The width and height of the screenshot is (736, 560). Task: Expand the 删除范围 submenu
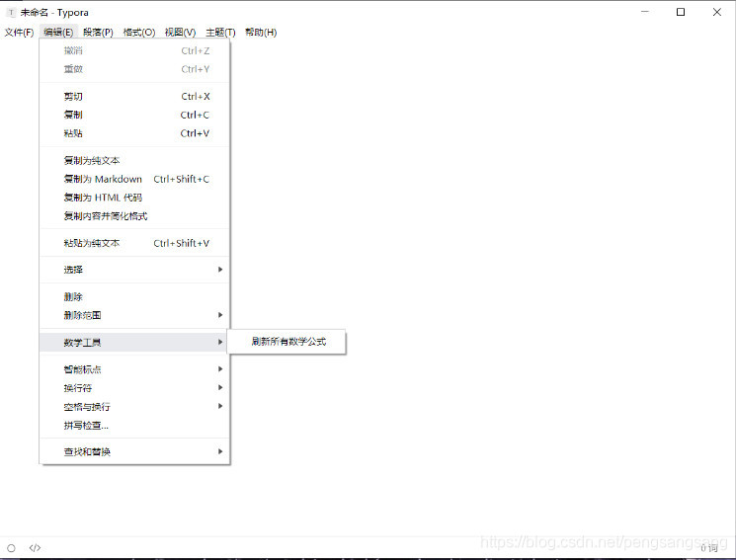coord(134,315)
